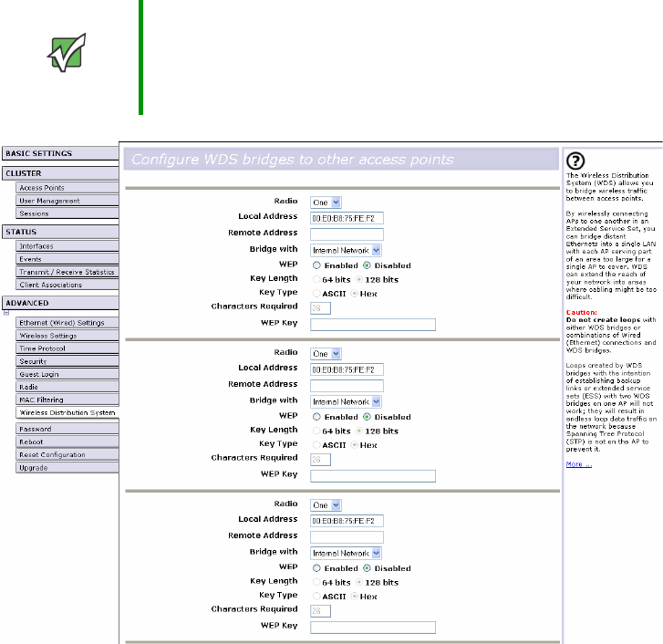Viewport: 663px width, 644px height.
Task: Click Remote Address field in second section
Action: pyautogui.click(x=347, y=386)
